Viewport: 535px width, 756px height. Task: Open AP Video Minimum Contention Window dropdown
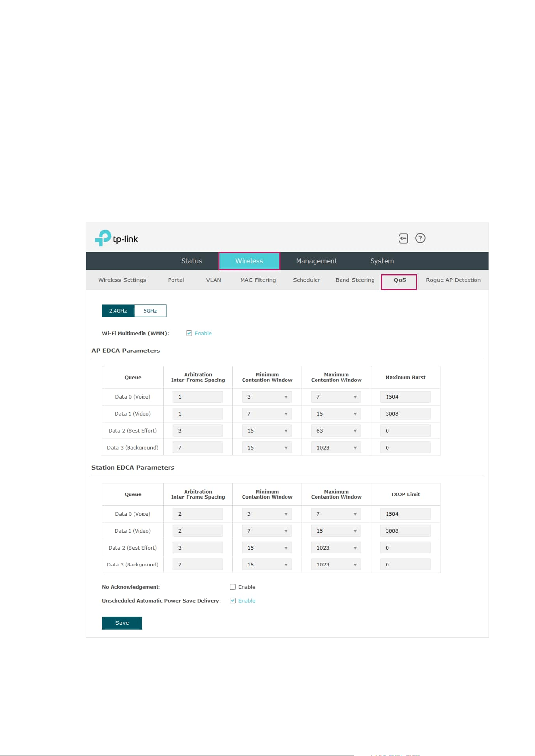(267, 414)
